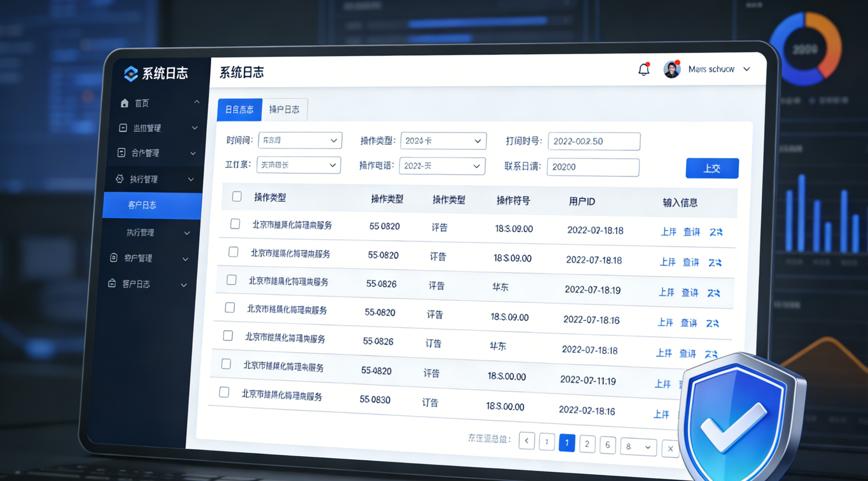Click the gear icon beside 执行管理
This screenshot has width=868, height=481.
pyautogui.click(x=119, y=179)
